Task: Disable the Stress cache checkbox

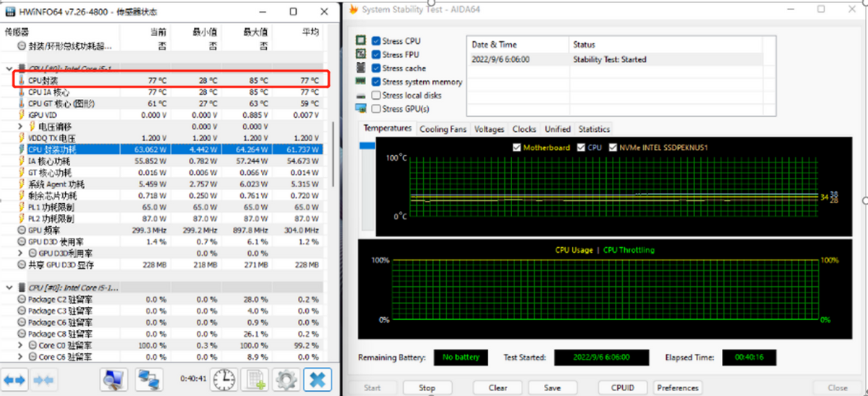Action: 376,68
